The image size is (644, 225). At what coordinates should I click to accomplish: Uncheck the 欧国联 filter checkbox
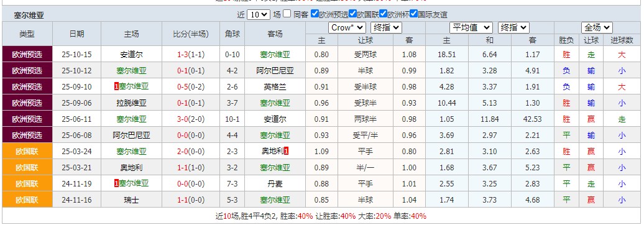coord(352,14)
